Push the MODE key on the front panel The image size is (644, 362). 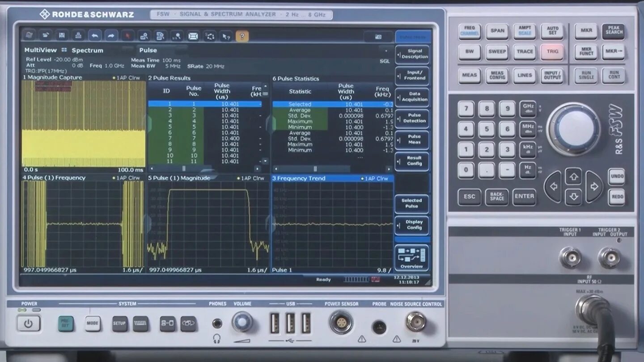(x=93, y=324)
